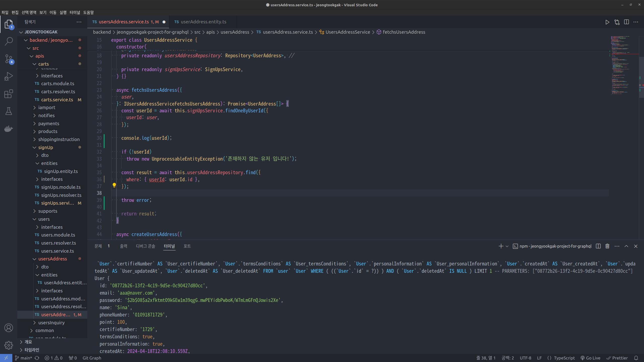Click Prettier in status bar

617,358
